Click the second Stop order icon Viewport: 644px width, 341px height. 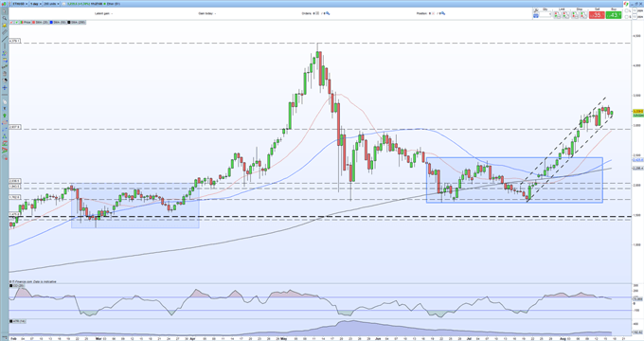pos(583,15)
